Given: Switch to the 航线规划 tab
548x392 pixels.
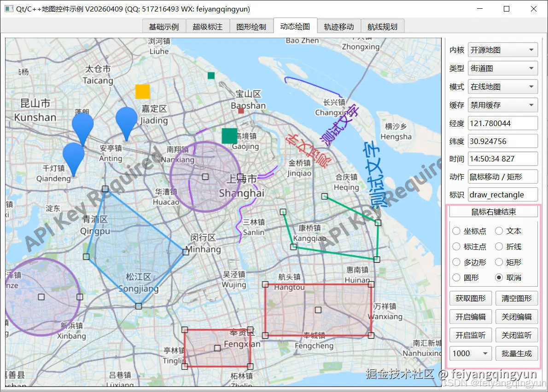Looking at the screenshot, I should click(383, 27).
